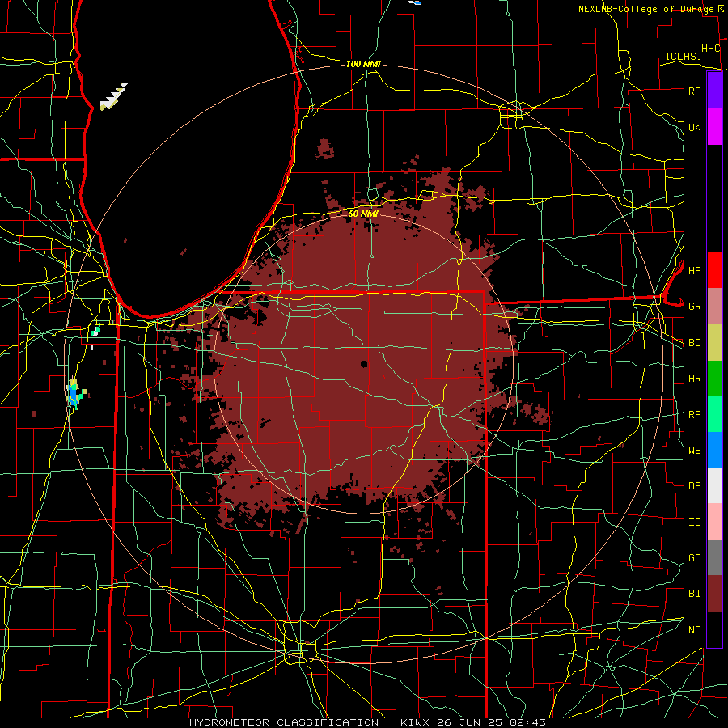Screen dimensions: 728x728
Task: Click the WS legend label
Action: click(694, 451)
